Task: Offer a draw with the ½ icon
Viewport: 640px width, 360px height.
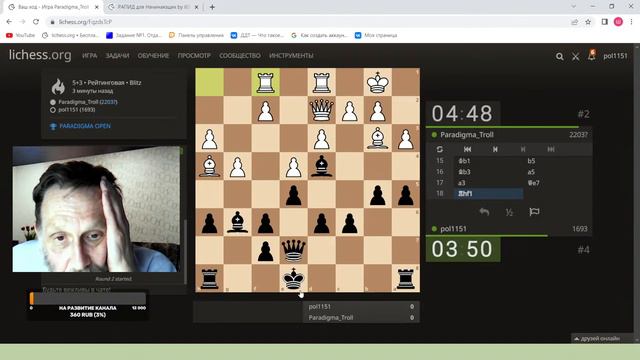Action: click(x=509, y=212)
